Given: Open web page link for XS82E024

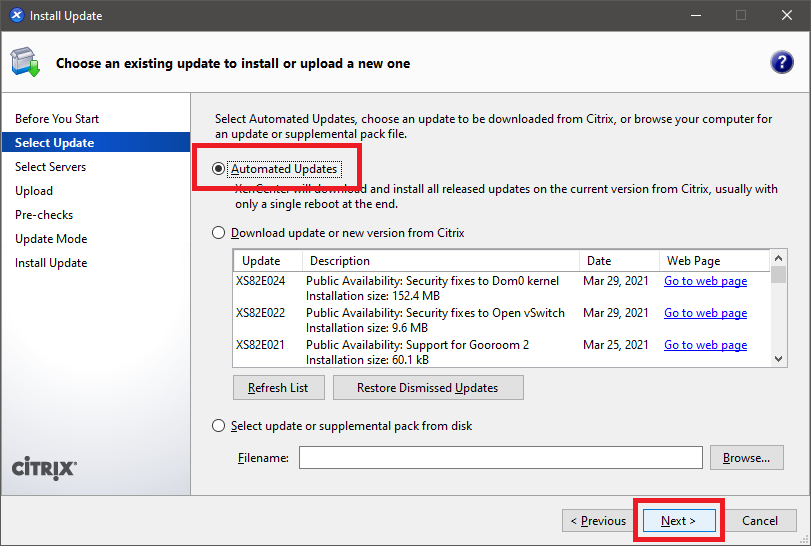Looking at the screenshot, I should tap(705, 281).
